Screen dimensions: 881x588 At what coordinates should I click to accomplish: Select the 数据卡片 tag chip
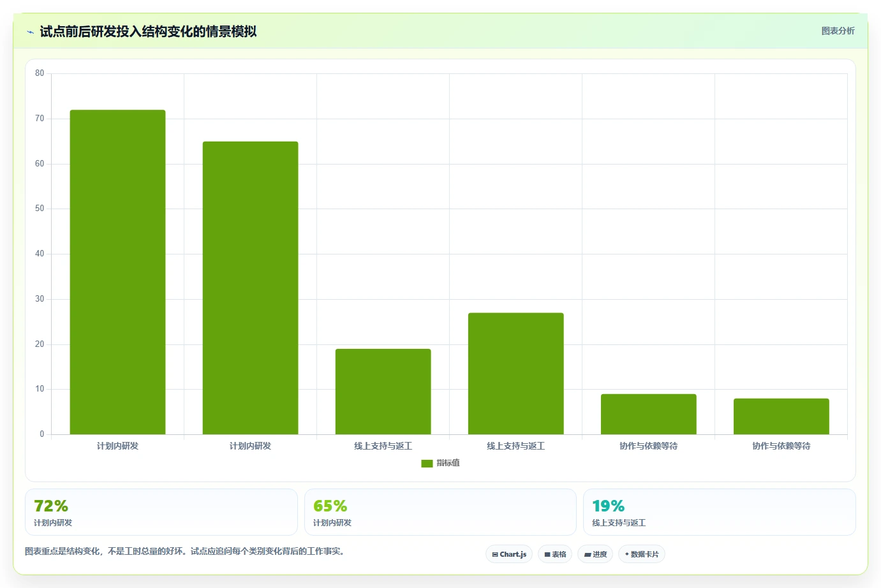click(x=642, y=554)
